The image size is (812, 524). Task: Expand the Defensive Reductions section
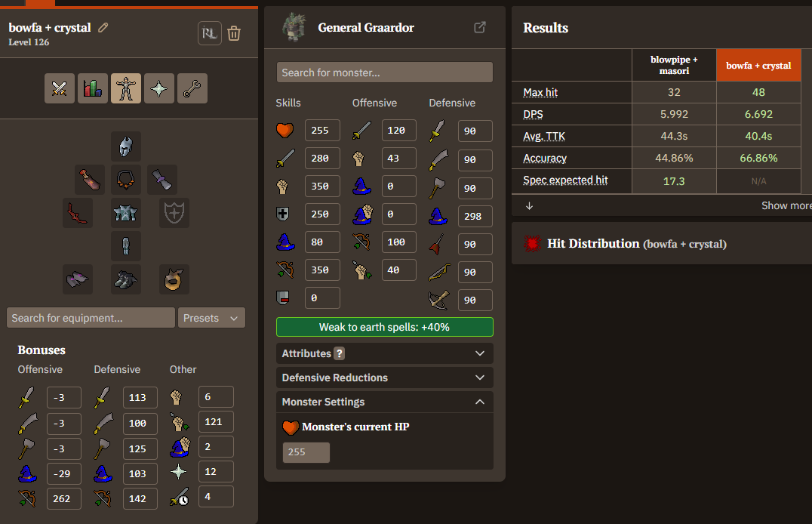(x=385, y=378)
